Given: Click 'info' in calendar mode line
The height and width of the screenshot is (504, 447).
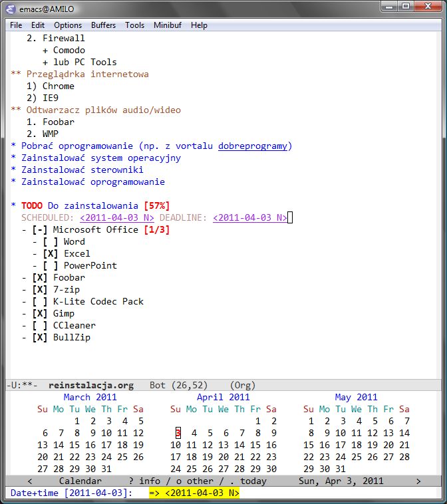Looking at the screenshot, I should pos(150,481).
